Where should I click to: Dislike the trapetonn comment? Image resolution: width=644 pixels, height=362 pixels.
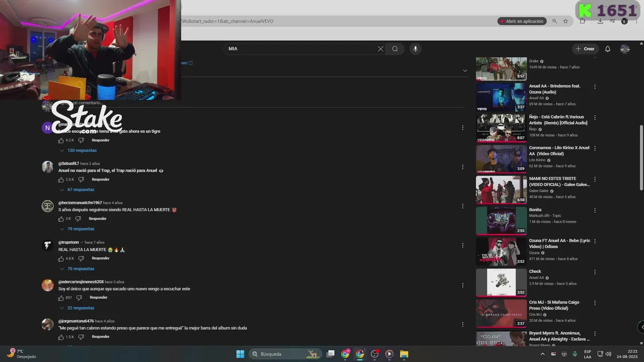pyautogui.click(x=81, y=258)
